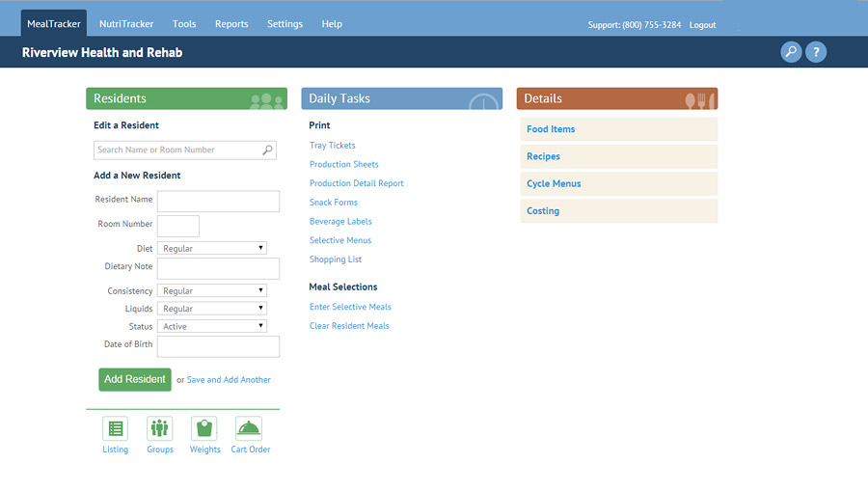Screen dimensions: 868x491
Task: Open the Reports menu
Action: [231, 24]
